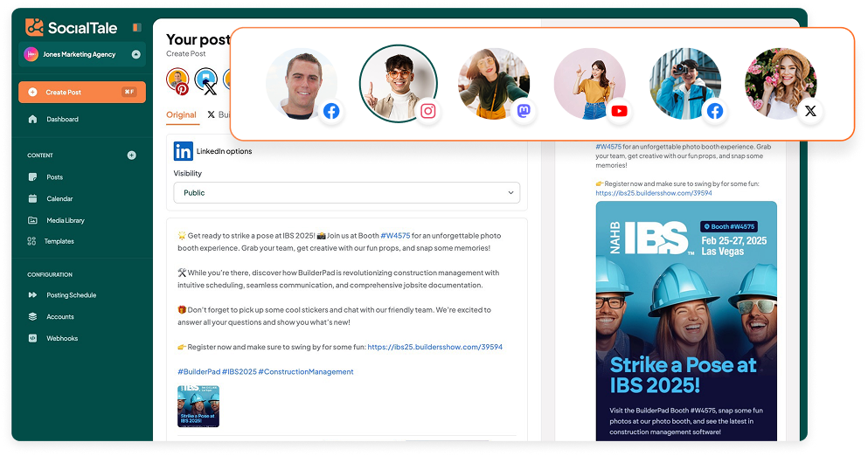Click the SocialTale logo
The width and height of the screenshot is (868, 456).
click(x=71, y=27)
